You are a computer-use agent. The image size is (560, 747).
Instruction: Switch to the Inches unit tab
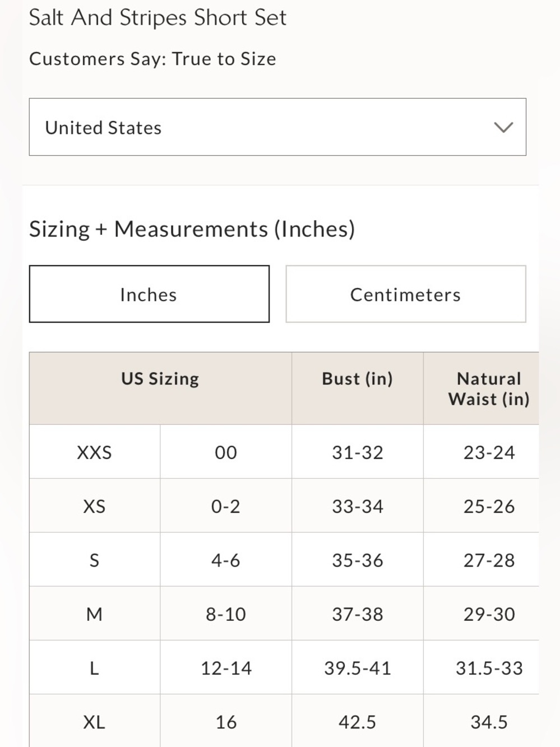click(149, 294)
